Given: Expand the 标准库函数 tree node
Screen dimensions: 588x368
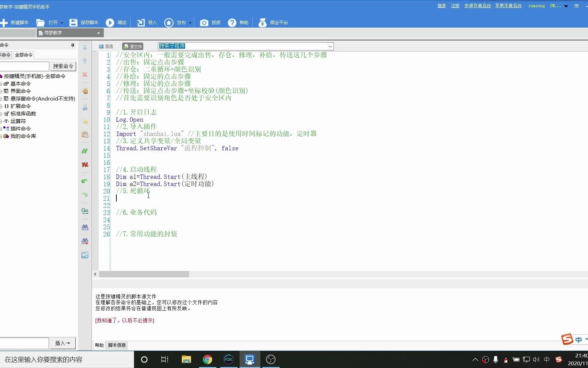Looking at the screenshot, I should pyautogui.click(x=1, y=114).
